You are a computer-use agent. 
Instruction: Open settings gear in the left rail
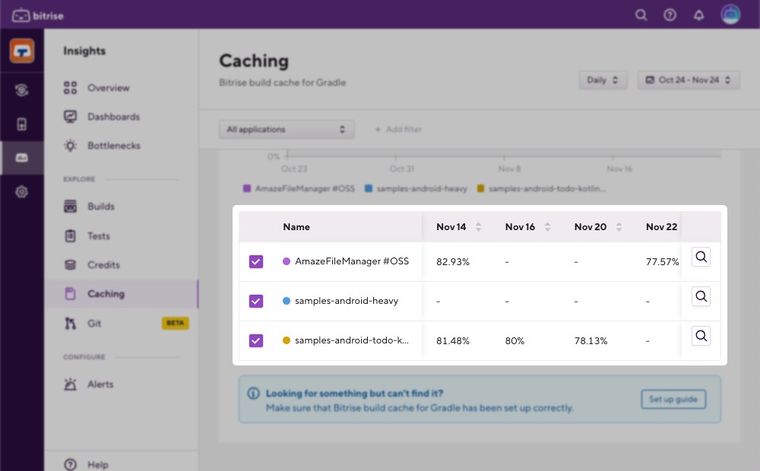coord(22,192)
